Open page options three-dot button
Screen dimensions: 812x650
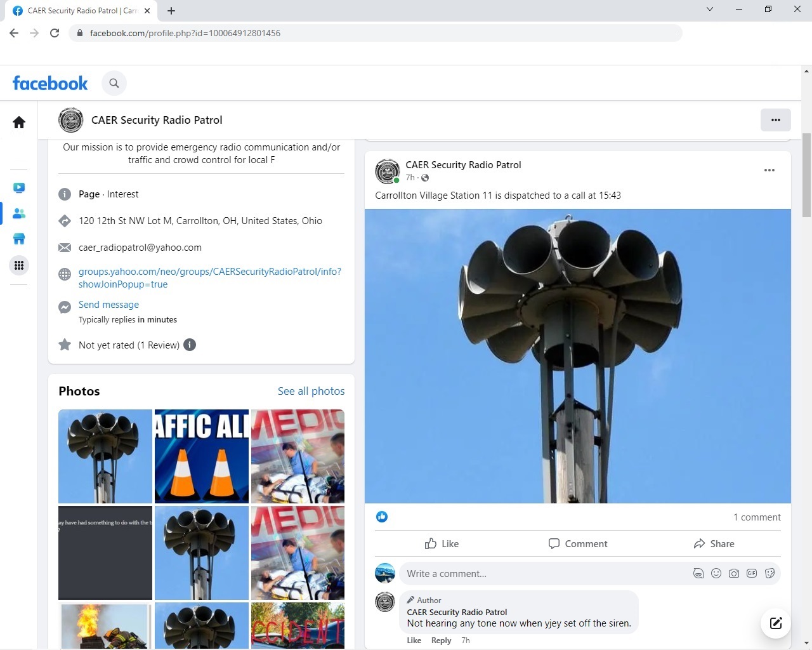pos(775,120)
